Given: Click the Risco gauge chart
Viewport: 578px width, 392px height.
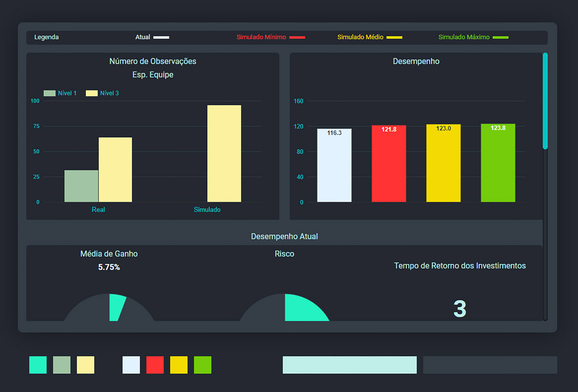Looking at the screenshot, I should click(x=284, y=307).
